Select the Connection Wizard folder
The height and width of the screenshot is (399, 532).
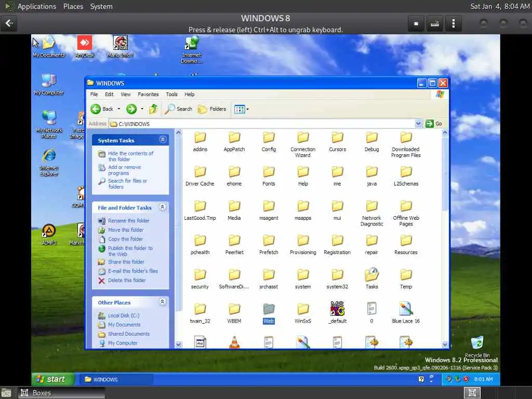tap(303, 144)
